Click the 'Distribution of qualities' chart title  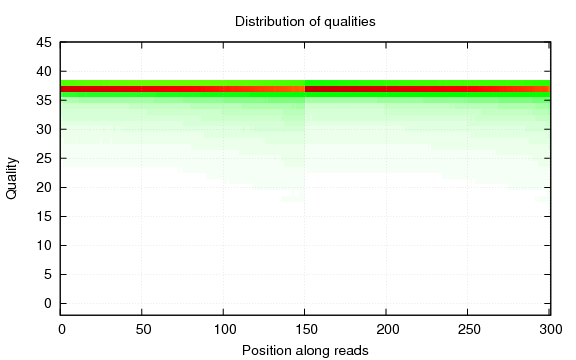(x=305, y=22)
